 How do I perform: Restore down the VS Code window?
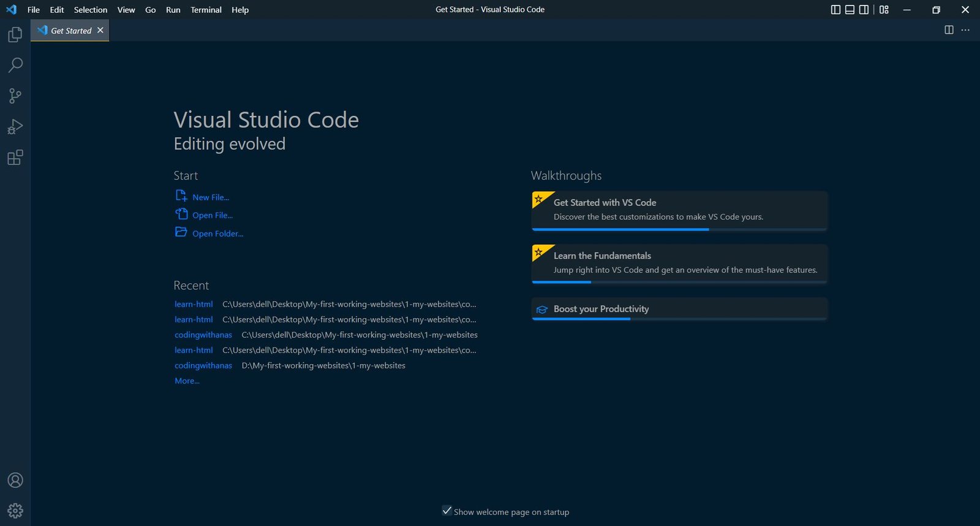[936, 10]
